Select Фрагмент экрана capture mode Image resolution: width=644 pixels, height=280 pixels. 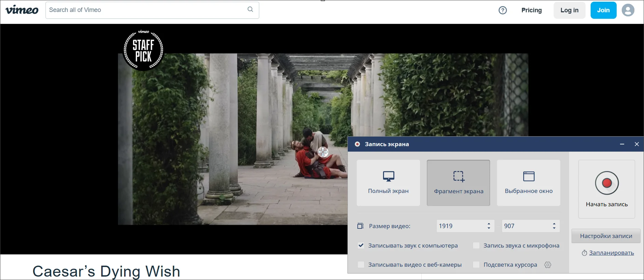coord(458,183)
